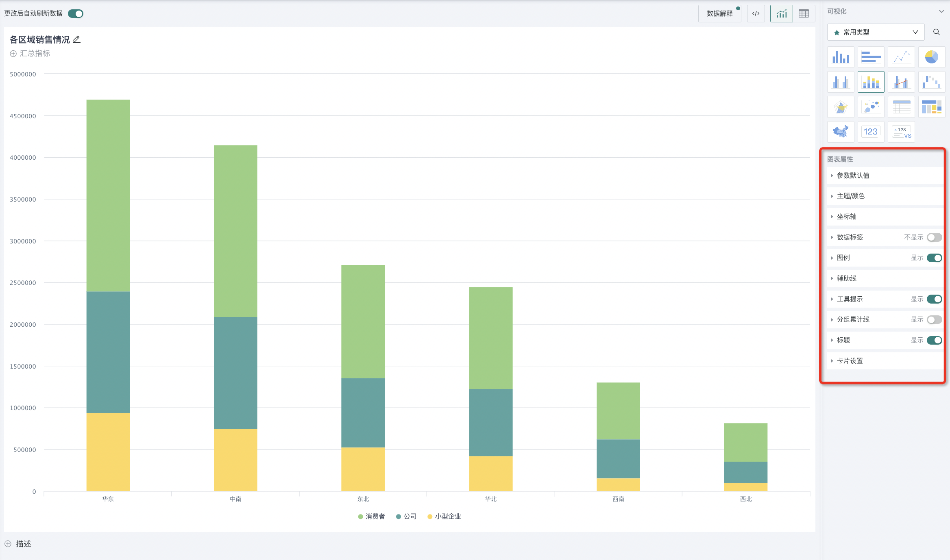Click the 123 indicator card icon
The width and height of the screenshot is (950, 560).
(871, 132)
